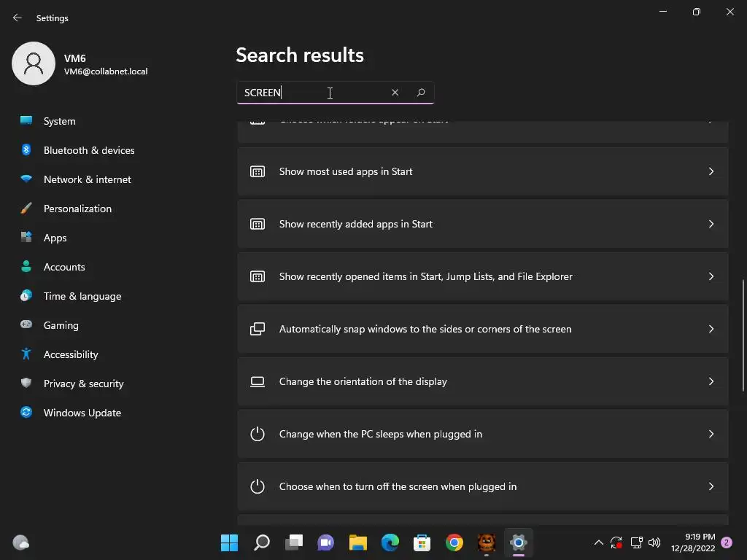Click the search magnifier icon in Settings
747x560 pixels.
point(421,93)
